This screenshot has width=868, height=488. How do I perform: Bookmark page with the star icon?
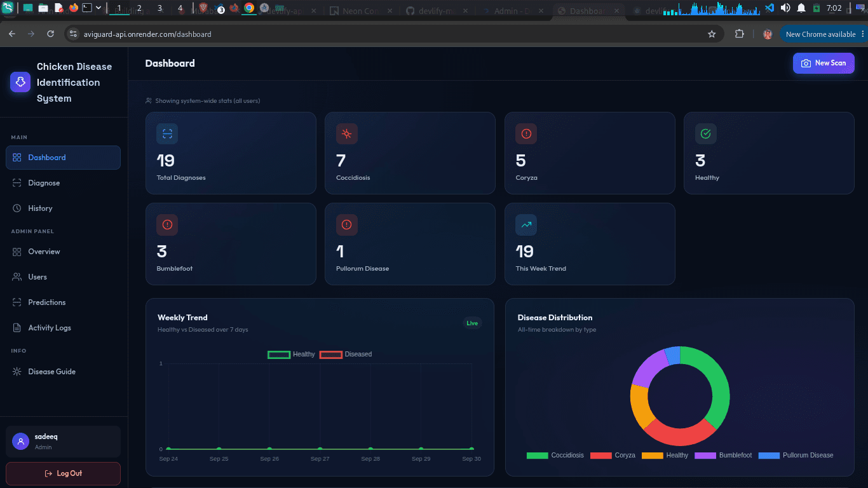pos(712,34)
